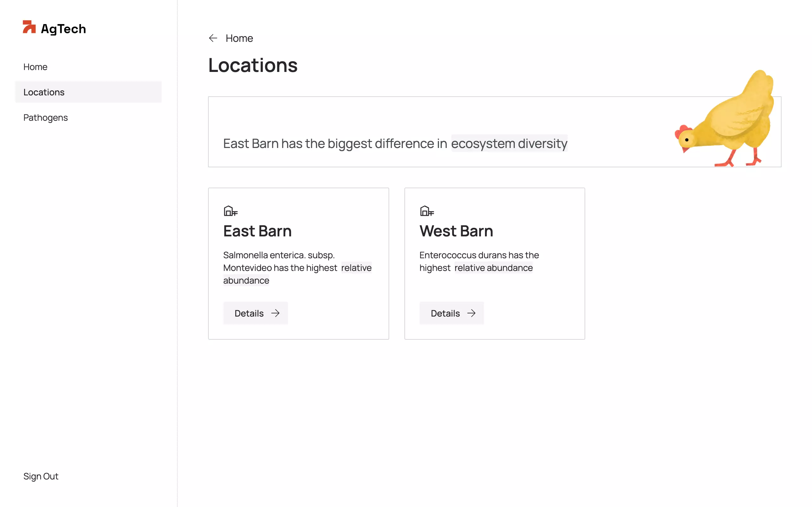The width and height of the screenshot is (812, 507).
Task: Open Home in the sidebar
Action: 35,67
